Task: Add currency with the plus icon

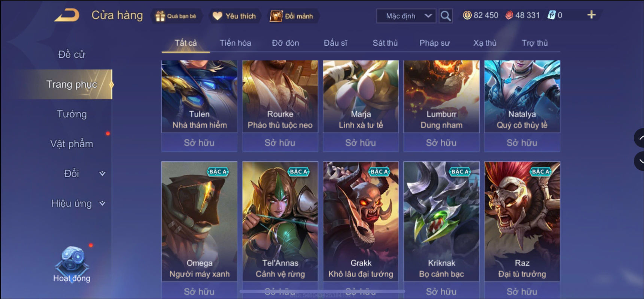Action: point(591,15)
